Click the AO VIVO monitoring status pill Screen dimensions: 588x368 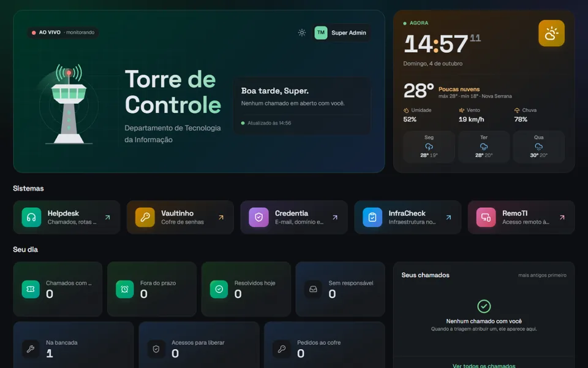63,33
